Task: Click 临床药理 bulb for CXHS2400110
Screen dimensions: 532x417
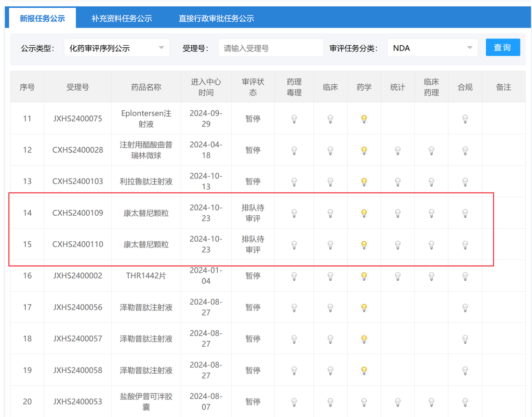Action: click(x=431, y=245)
